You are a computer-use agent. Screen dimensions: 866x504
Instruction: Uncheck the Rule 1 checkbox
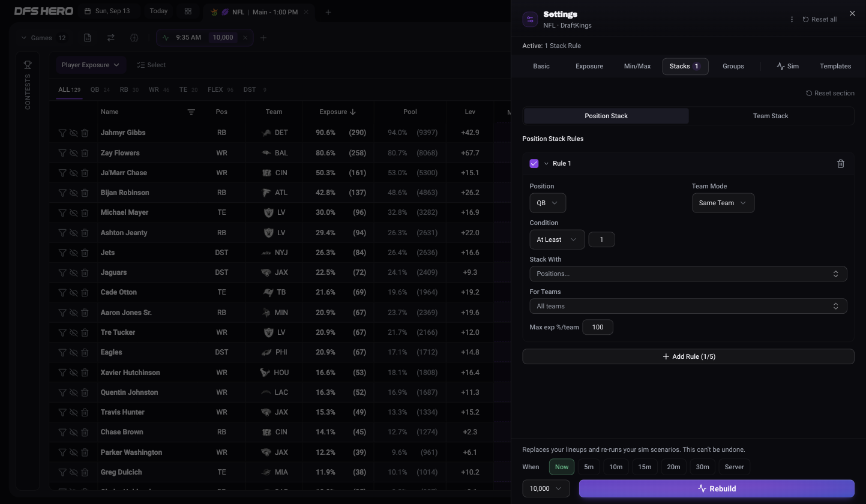[534, 163]
